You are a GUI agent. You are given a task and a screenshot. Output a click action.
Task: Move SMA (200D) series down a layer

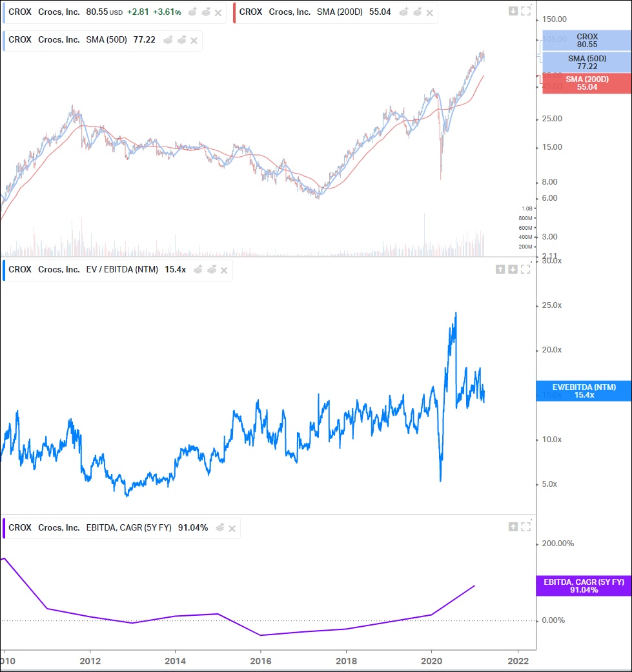click(x=417, y=12)
